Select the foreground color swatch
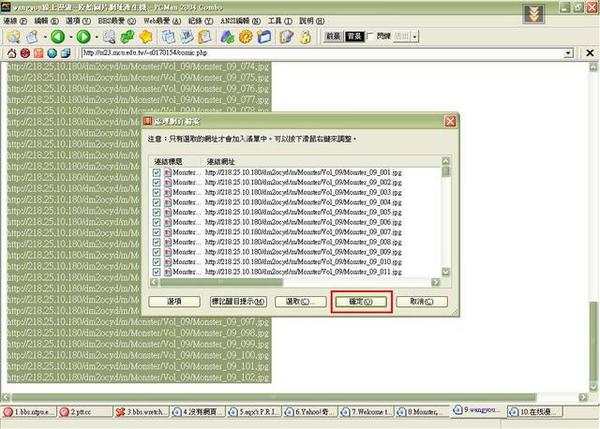 (333, 36)
